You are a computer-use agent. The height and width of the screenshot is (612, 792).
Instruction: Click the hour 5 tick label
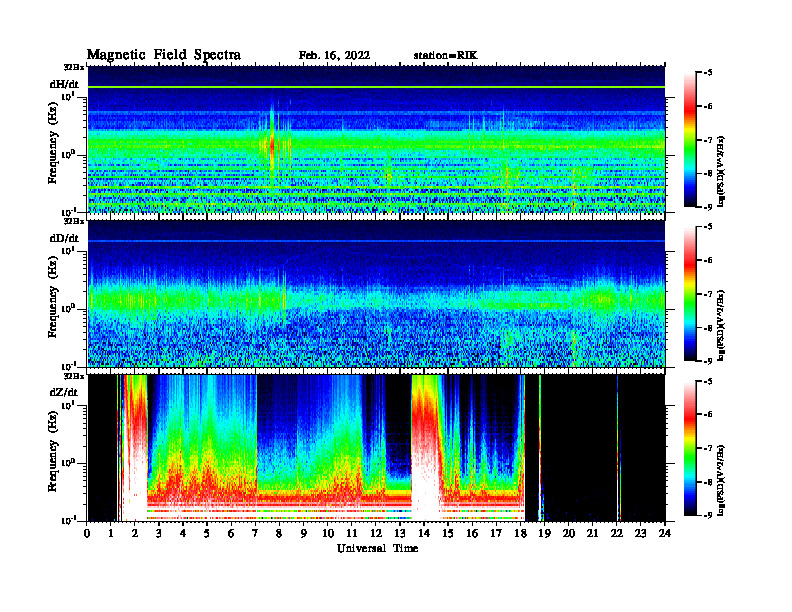[208, 534]
